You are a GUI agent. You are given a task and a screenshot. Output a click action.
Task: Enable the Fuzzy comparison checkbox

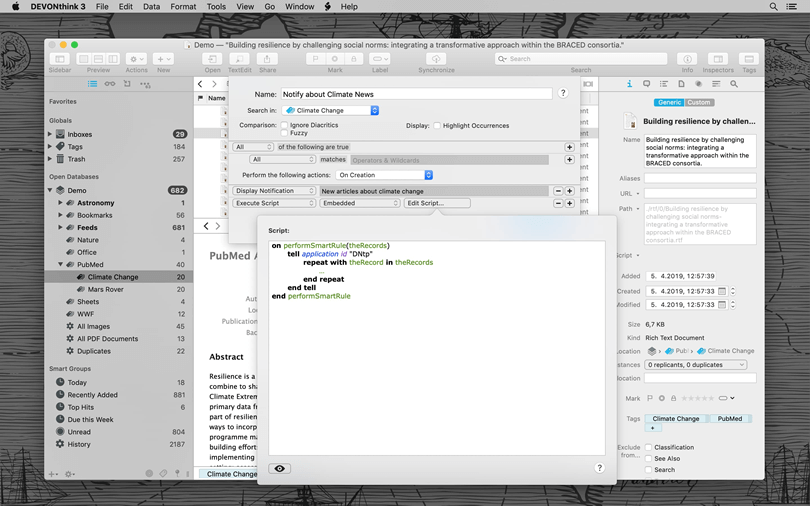(x=284, y=133)
